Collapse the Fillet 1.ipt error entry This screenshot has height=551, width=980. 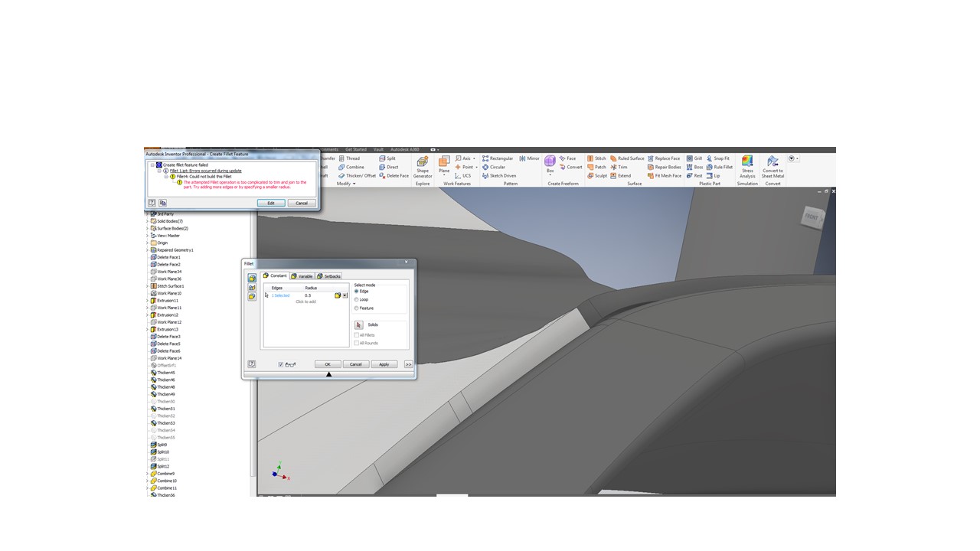pos(159,171)
